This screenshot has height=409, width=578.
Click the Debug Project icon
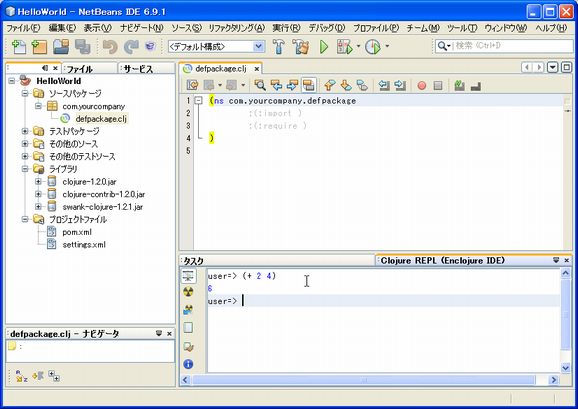pyautogui.click(x=345, y=46)
